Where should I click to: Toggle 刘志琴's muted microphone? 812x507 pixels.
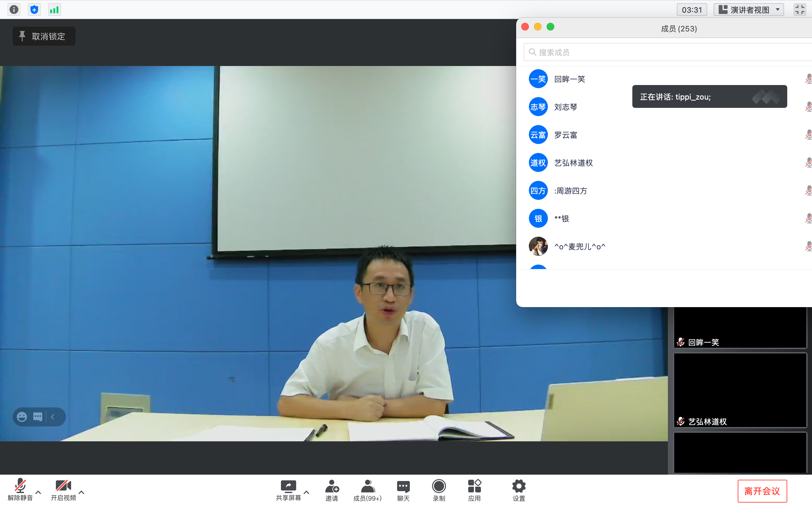click(809, 107)
